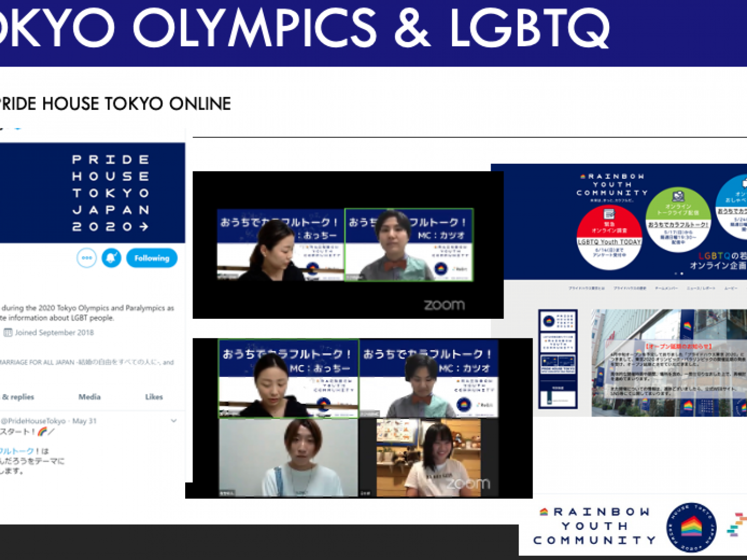
Task: Click the bottom-right Zoom participant in front of shelves
Action: 429,458
